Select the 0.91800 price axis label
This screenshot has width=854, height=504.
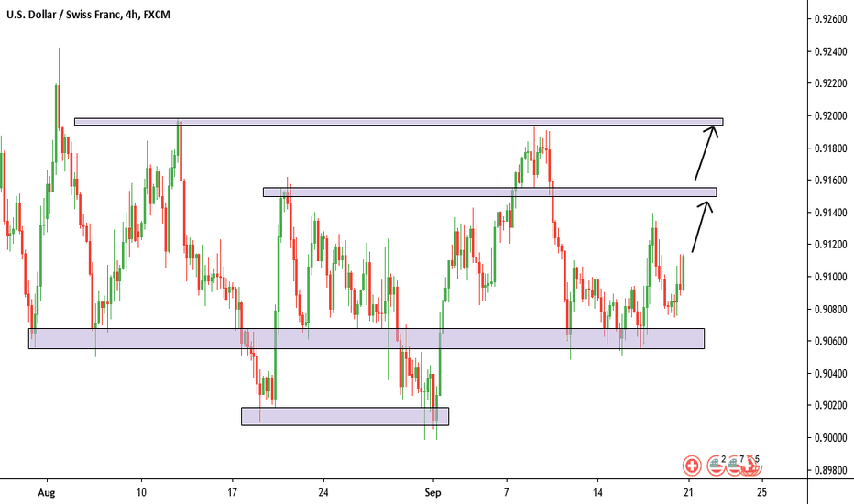[x=830, y=148]
